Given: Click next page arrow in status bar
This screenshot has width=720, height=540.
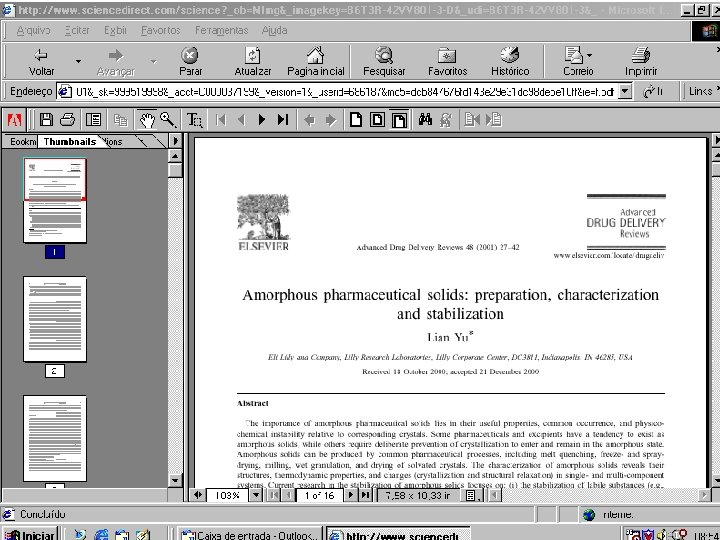Looking at the screenshot, I should pyautogui.click(x=351, y=495).
